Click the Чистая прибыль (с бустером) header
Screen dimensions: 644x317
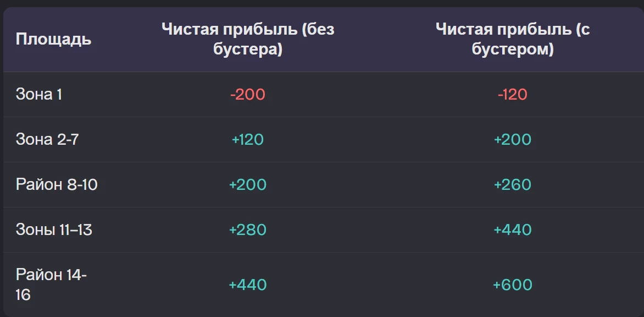pyautogui.click(x=512, y=39)
